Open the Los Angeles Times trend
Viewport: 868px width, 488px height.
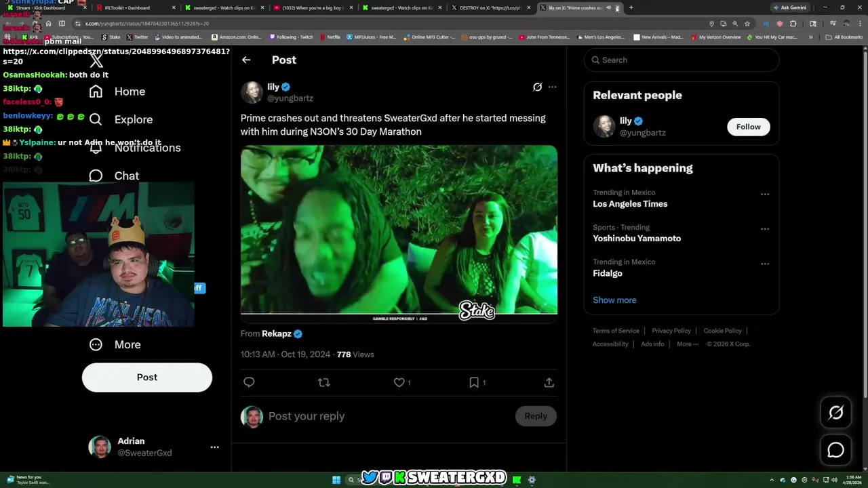630,203
